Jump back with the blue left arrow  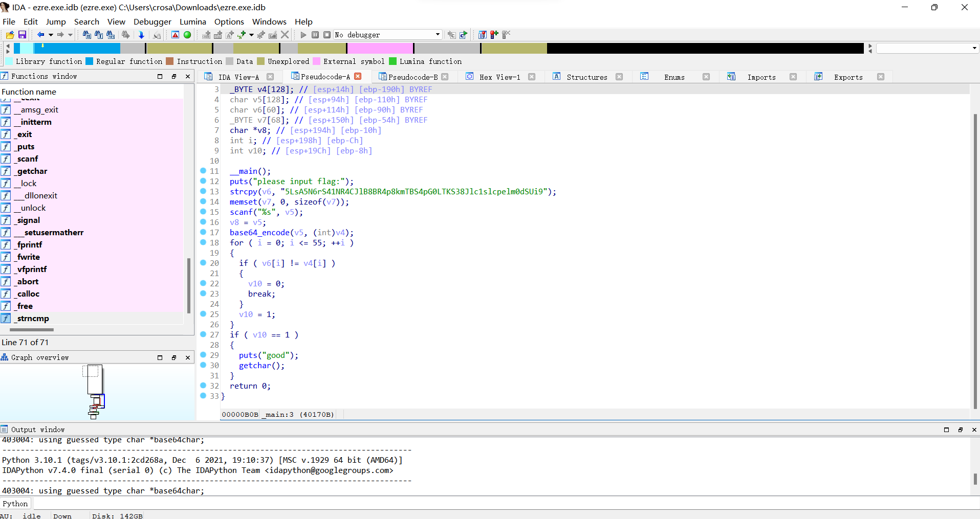pyautogui.click(x=40, y=35)
